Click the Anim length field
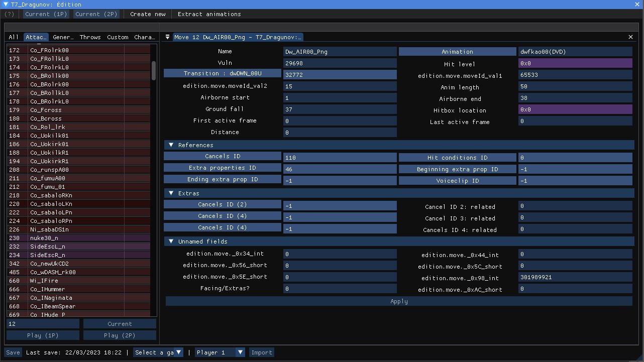644x362 pixels. (575, 86)
